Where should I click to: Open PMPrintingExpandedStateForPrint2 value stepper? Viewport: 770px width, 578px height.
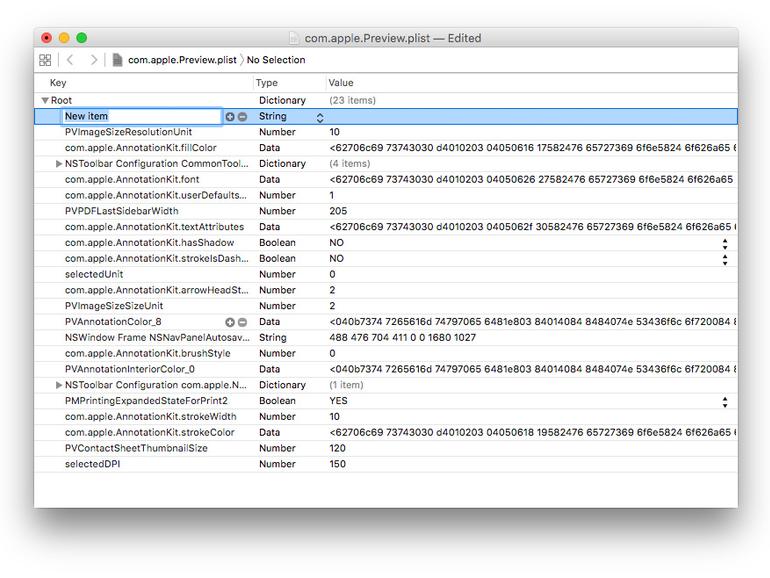725,402
